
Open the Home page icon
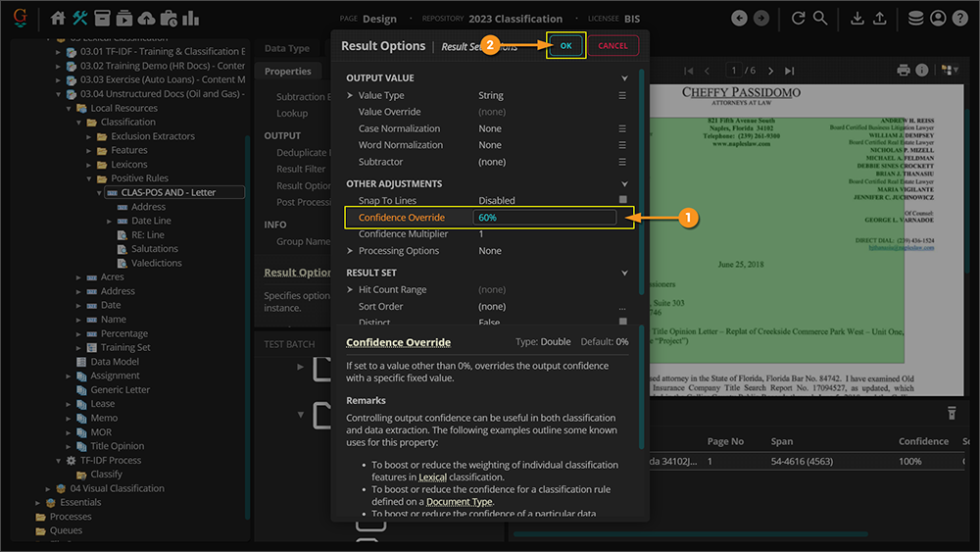tap(58, 18)
